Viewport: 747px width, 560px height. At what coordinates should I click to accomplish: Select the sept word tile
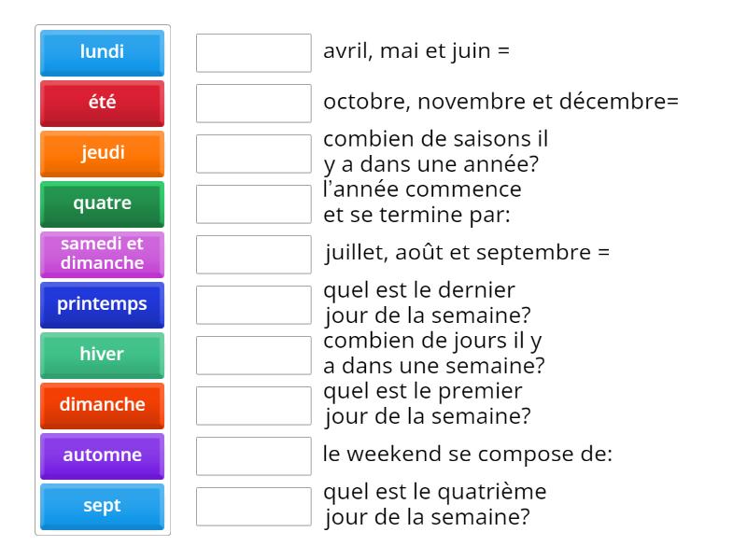[102, 506]
